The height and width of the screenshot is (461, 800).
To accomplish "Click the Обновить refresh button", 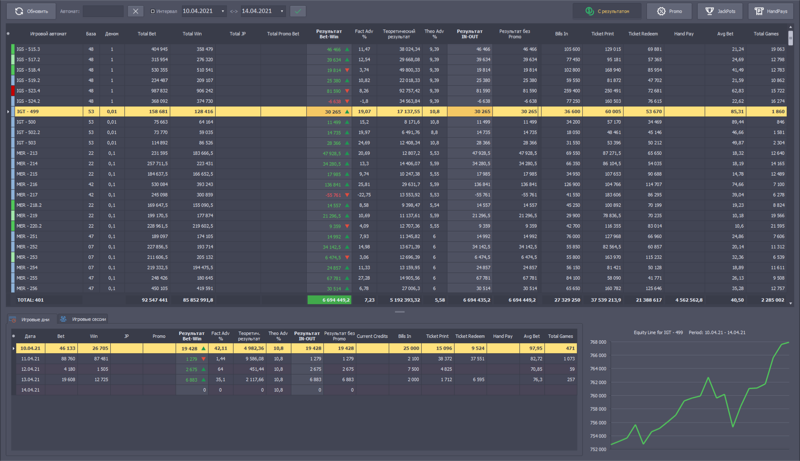I will coord(31,11).
